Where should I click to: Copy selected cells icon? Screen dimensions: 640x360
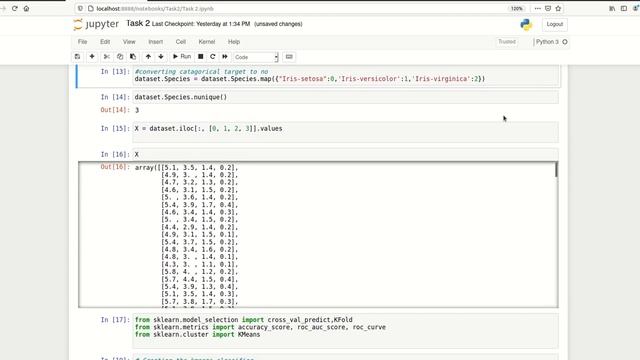120,57
